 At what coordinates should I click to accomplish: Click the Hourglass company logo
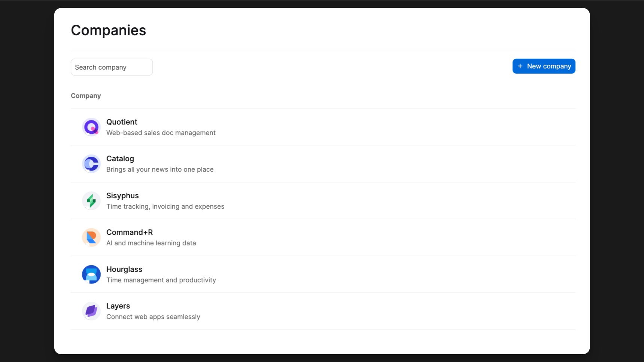(x=91, y=274)
